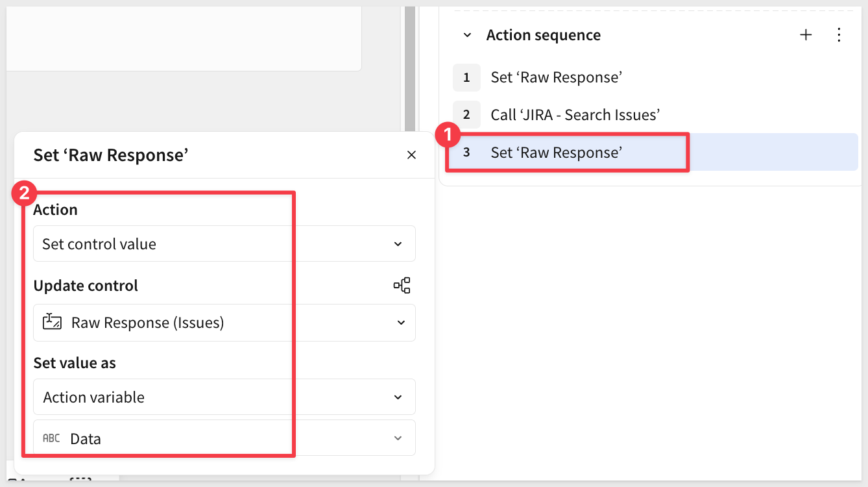Screen dimensions: 868x487
Task: Click the 'Action sequence' header label
Action: click(x=543, y=35)
